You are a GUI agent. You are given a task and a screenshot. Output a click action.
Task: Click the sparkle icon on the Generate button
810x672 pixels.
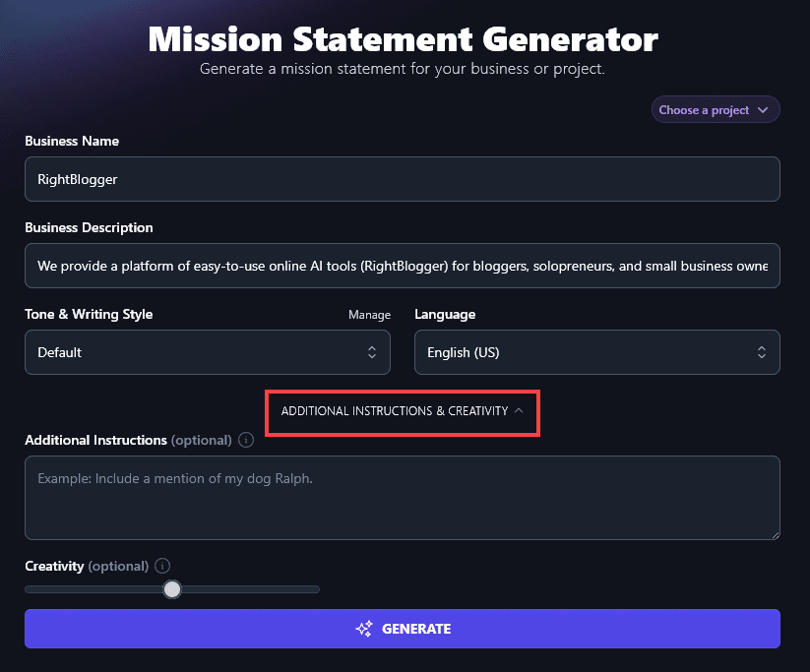[x=363, y=628]
